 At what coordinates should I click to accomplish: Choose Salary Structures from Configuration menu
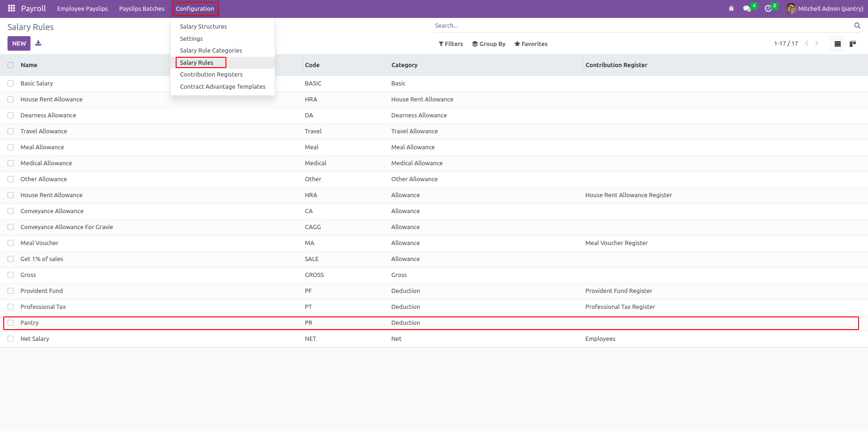coord(203,27)
